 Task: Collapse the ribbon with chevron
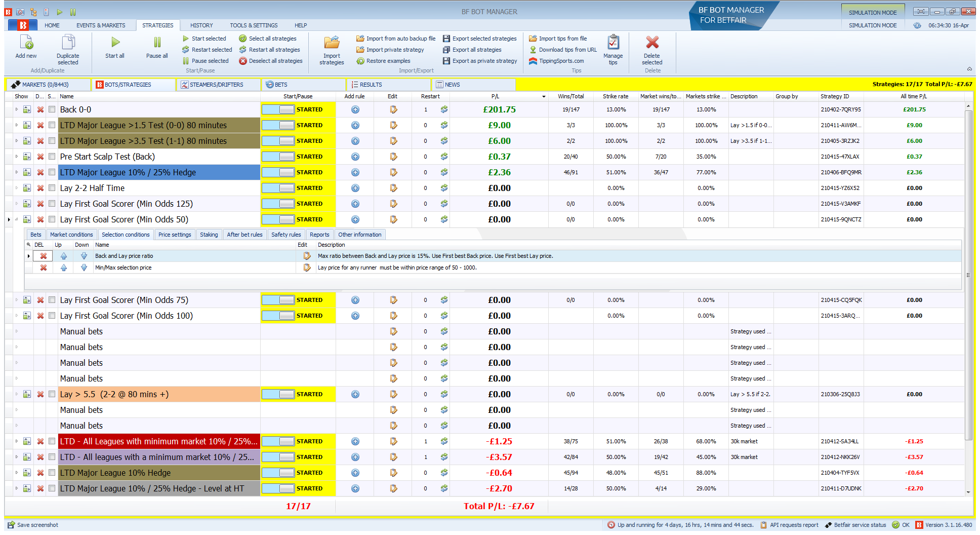[x=969, y=69]
